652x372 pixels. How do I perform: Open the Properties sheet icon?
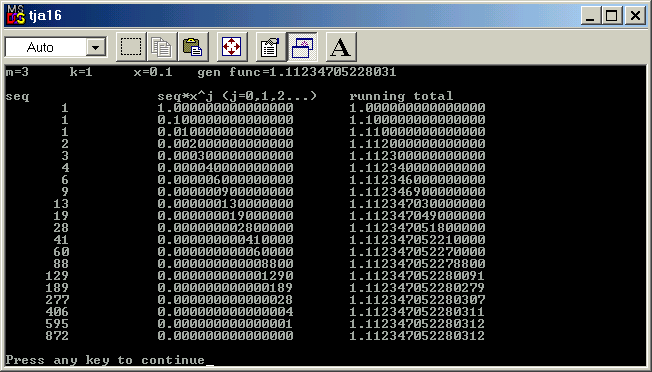click(x=271, y=47)
